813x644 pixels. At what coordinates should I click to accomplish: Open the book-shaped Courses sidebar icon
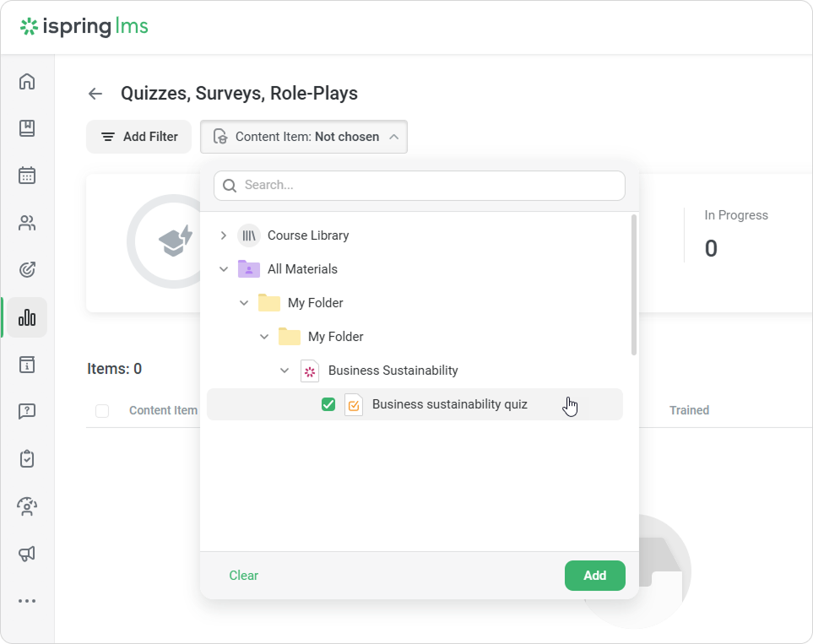(x=27, y=128)
